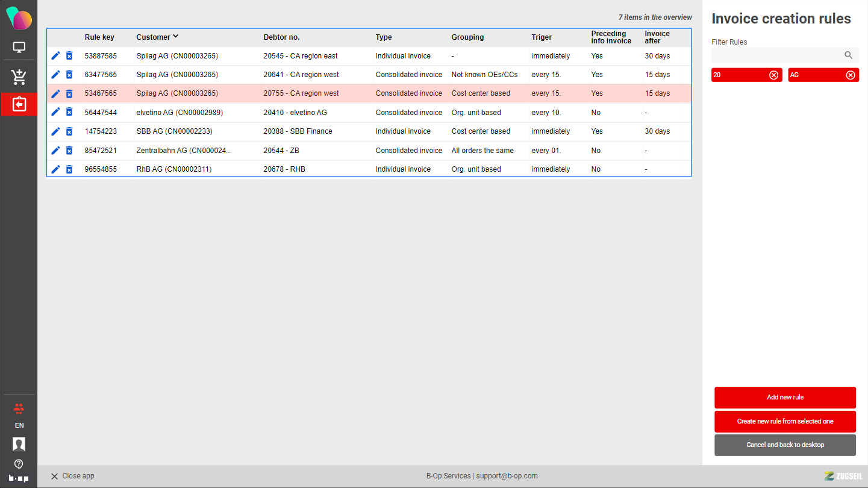Delete rule 63477565 using trash icon
Image resolution: width=868 pixels, height=488 pixels.
(69, 75)
